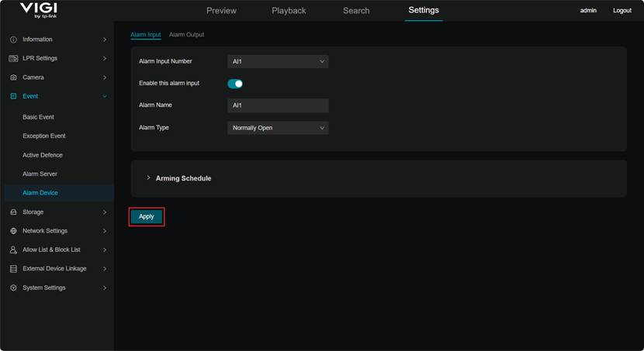Viewport: 644px width, 351px height.
Task: Click the Allow List & Block List label
Action: coord(51,249)
